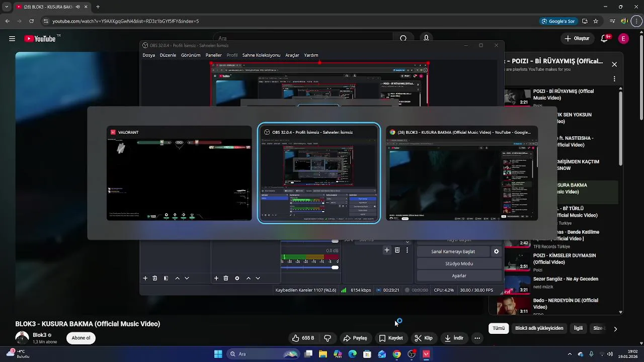Bookmark this page with star icon
Image resolution: width=644 pixels, height=362 pixels.
[596, 21]
